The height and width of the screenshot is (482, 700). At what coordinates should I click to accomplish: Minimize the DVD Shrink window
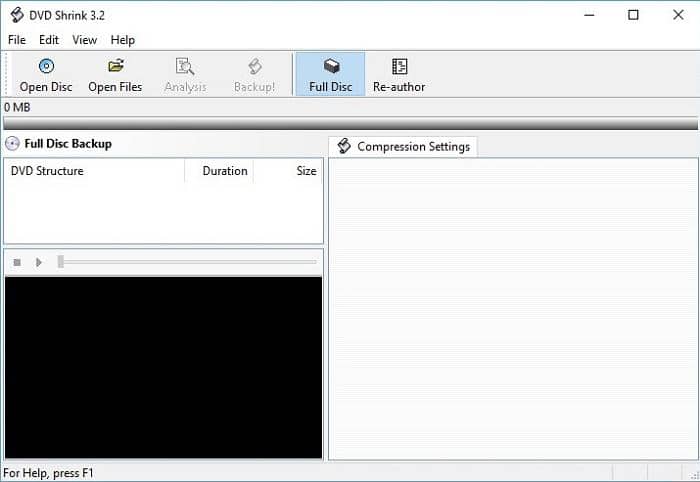tap(589, 15)
